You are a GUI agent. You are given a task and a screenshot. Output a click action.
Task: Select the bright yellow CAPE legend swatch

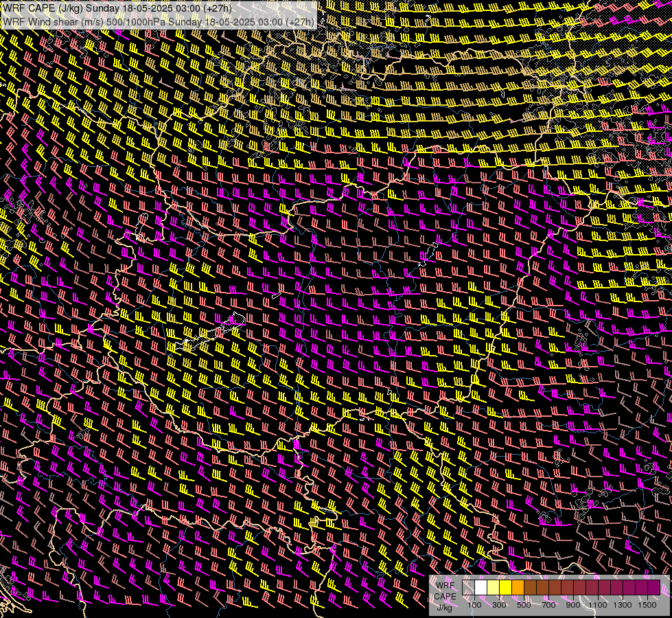506,587
